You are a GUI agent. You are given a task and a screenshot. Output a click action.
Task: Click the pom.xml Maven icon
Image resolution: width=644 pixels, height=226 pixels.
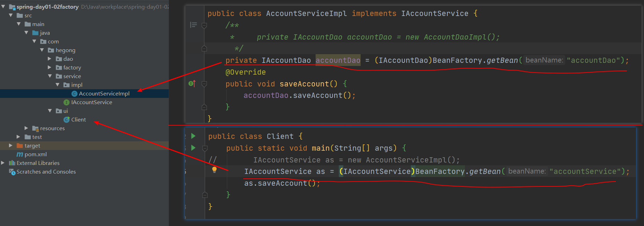(x=20, y=154)
